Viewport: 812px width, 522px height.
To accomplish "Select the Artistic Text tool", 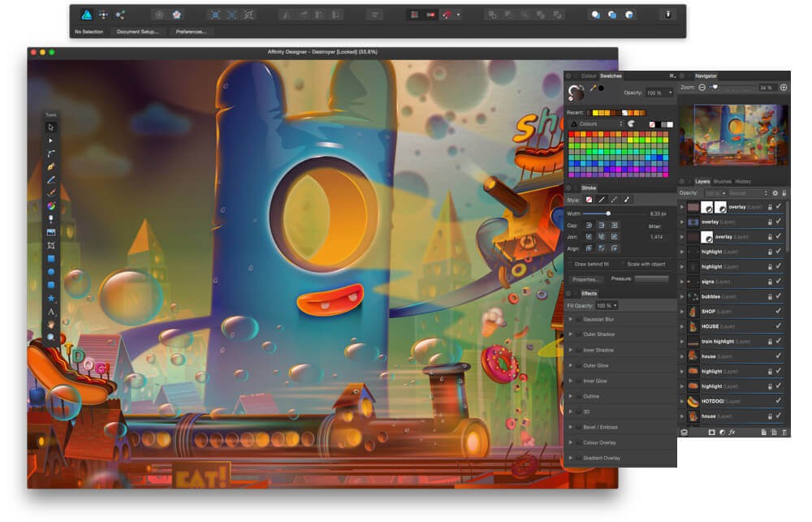I will tap(51, 311).
